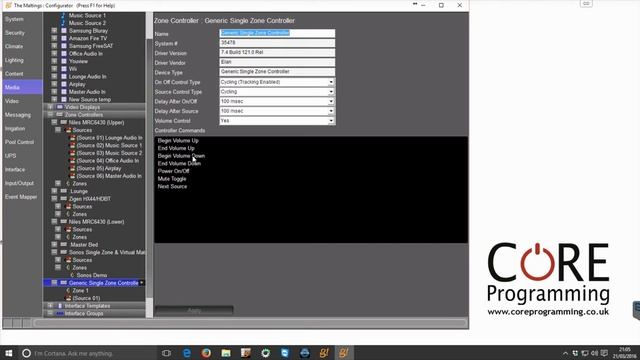This screenshot has width=640, height=360.
Task: Select the End Volume Down command
Action: click(x=179, y=163)
